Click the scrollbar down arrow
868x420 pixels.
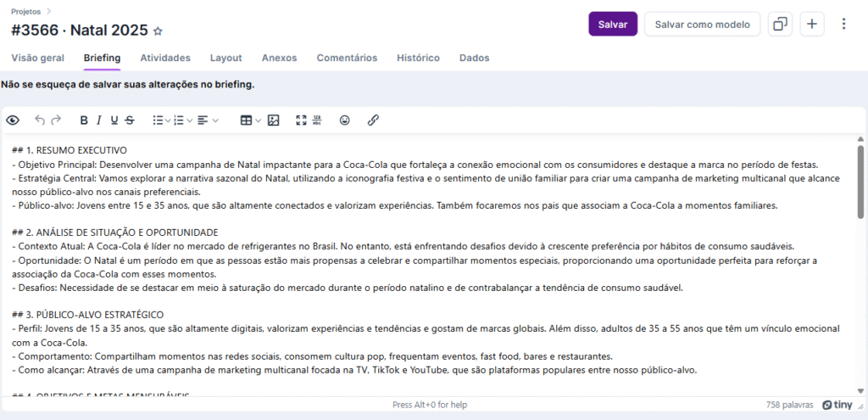[x=860, y=390]
